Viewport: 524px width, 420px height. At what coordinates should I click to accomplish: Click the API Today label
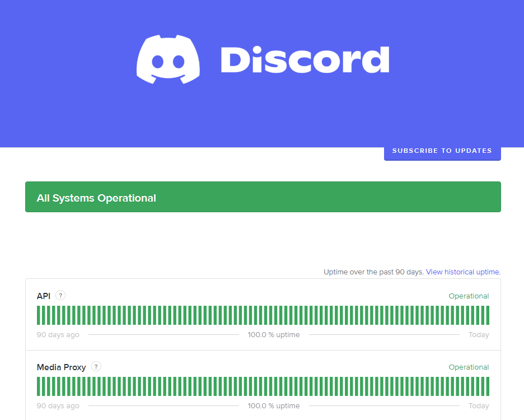(479, 335)
